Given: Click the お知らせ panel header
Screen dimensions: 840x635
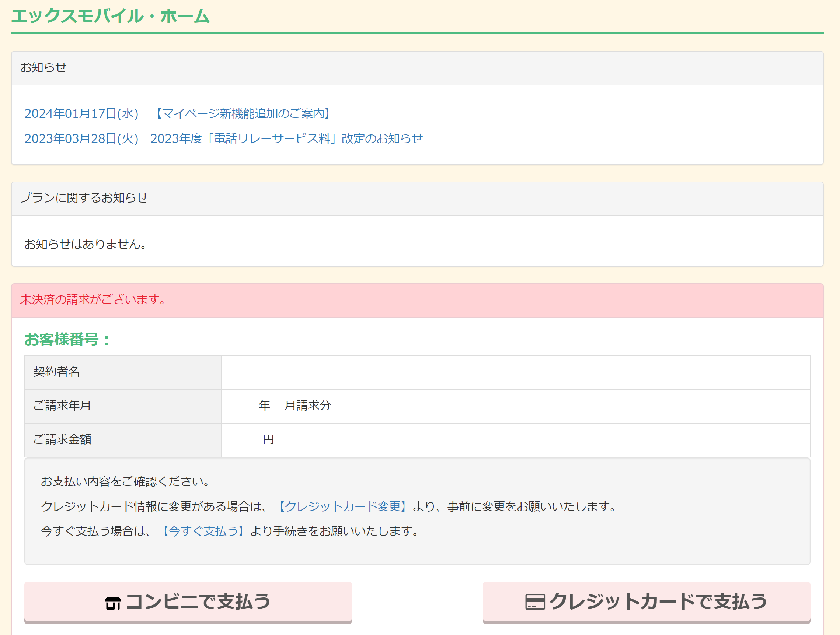Looking at the screenshot, I should 417,68.
